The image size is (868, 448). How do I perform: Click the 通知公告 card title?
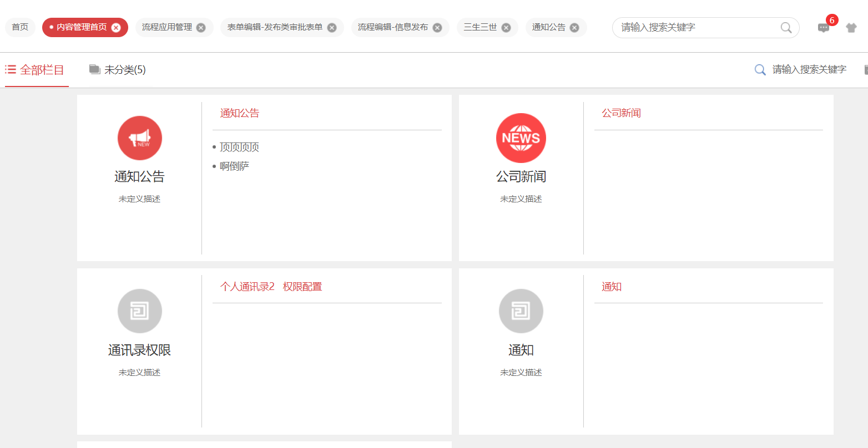pos(140,177)
